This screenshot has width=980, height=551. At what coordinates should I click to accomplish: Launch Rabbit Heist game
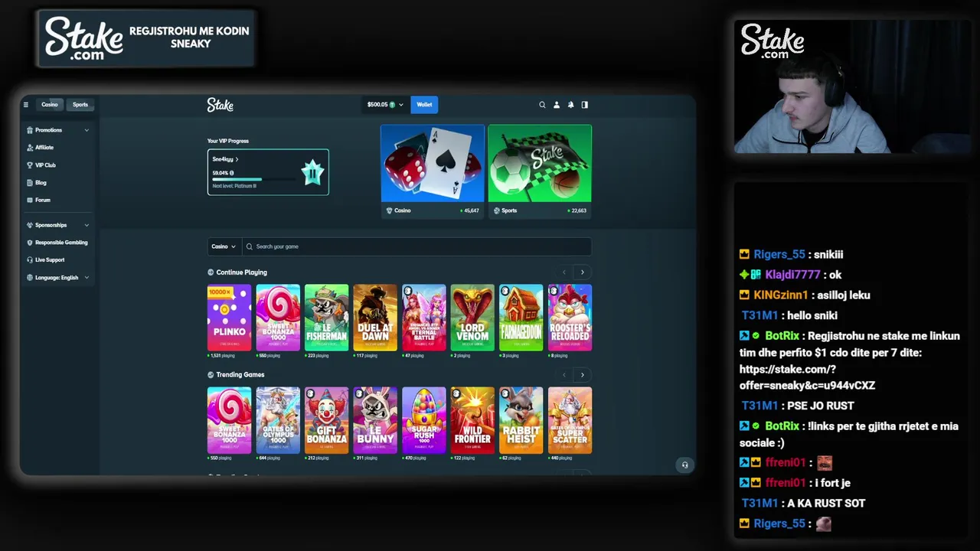[x=521, y=420]
